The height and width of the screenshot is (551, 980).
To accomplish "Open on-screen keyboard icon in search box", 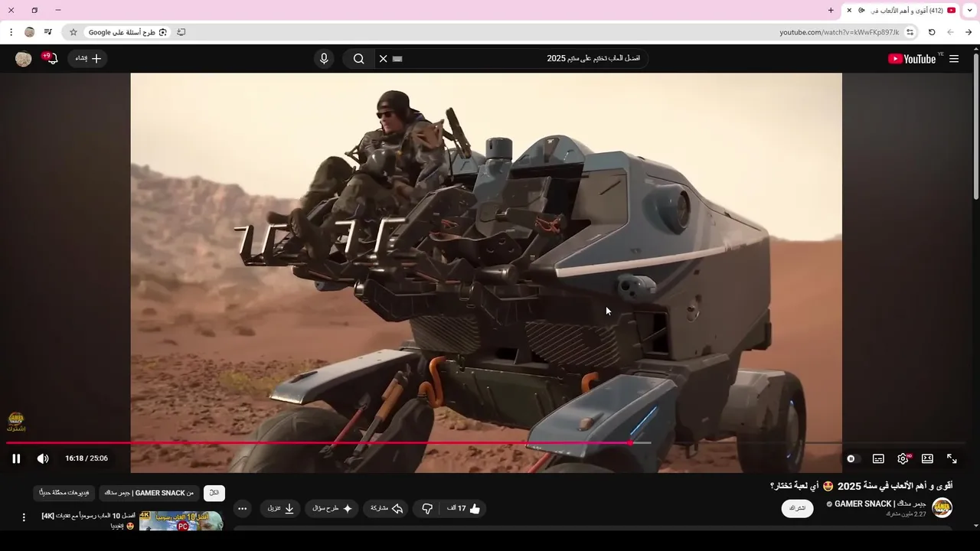I will (397, 59).
